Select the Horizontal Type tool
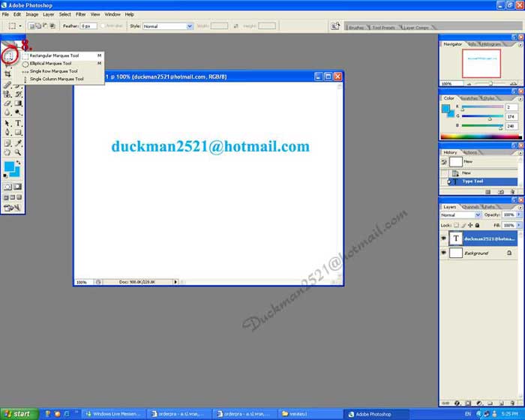 [19, 123]
